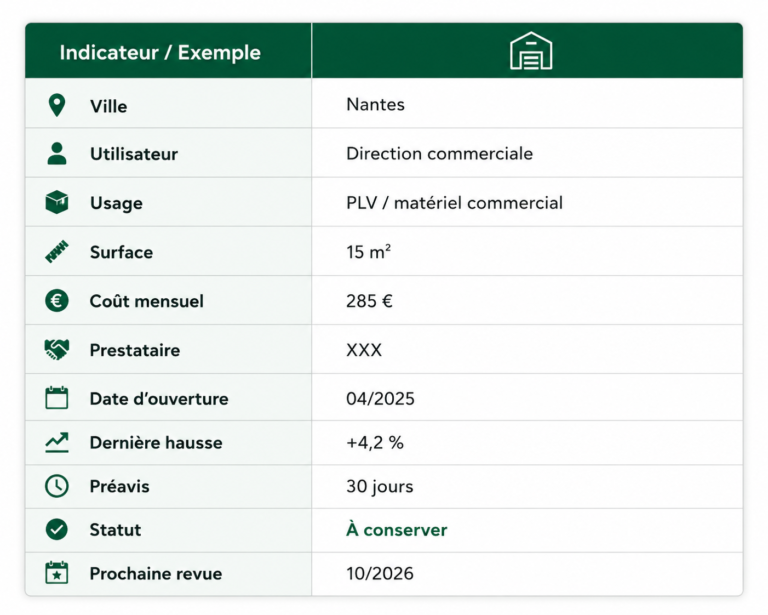This screenshot has width=768, height=615.
Task: Click the map pin icon beside Ville
Action: point(57,105)
